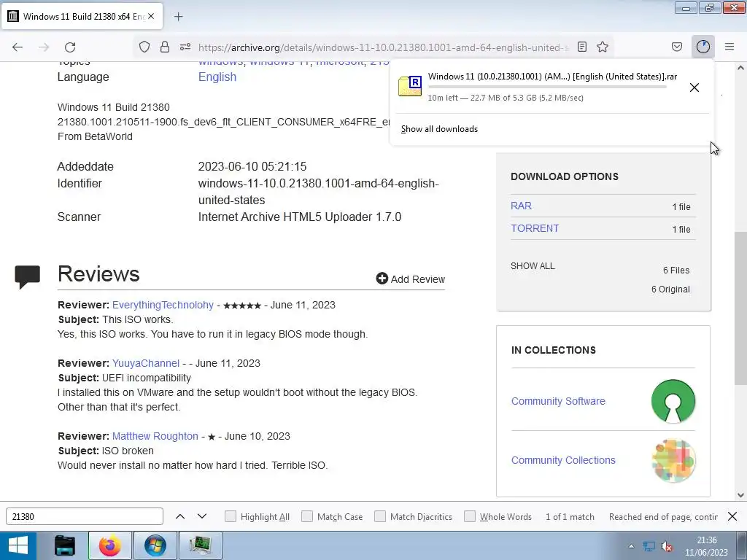
Task: Open the Community Collections thumbnail image
Action: coord(673,461)
